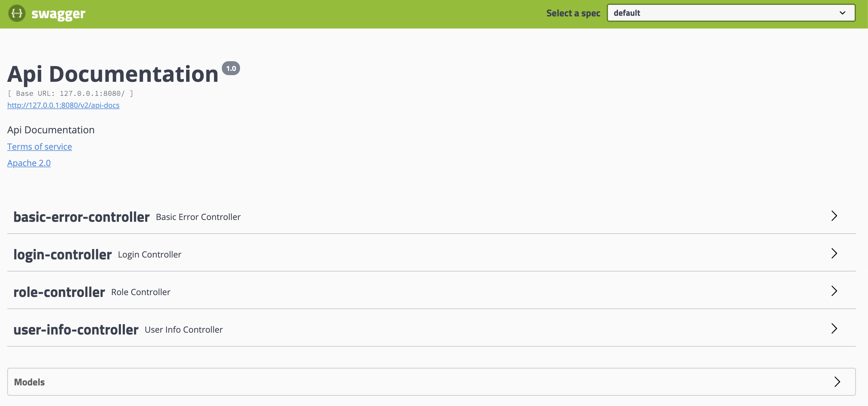The height and width of the screenshot is (406, 868).
Task: Click the chevron arrow on login-controller row
Action: (834, 253)
